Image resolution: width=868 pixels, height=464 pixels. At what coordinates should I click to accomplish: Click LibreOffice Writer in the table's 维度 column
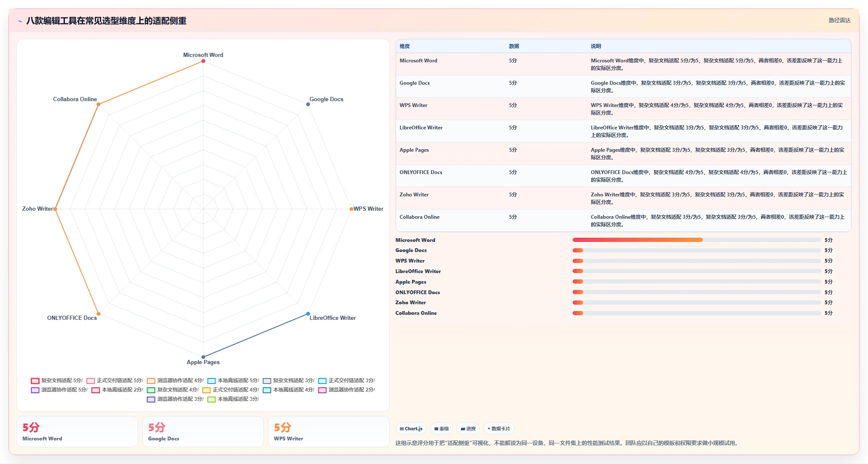pos(421,128)
